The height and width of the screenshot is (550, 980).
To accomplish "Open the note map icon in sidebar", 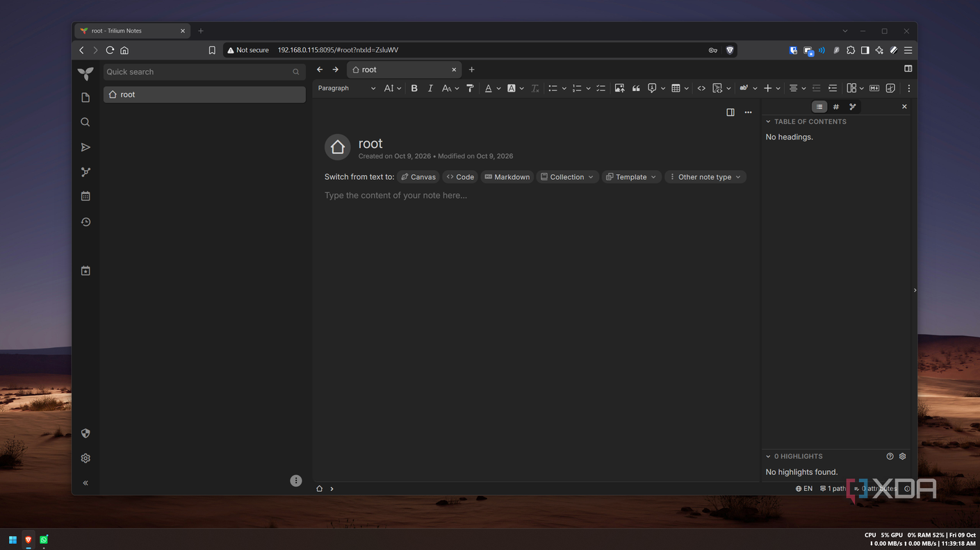I will click(x=85, y=172).
